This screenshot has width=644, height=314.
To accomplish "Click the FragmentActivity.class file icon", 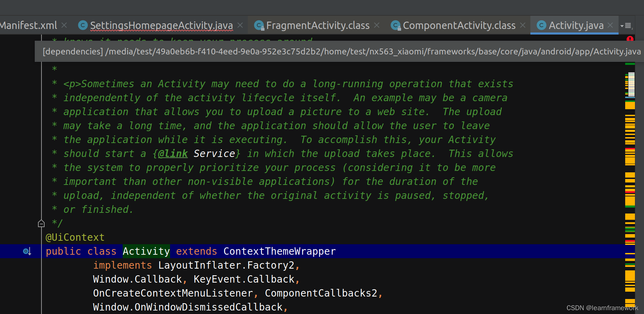I will tap(259, 25).
